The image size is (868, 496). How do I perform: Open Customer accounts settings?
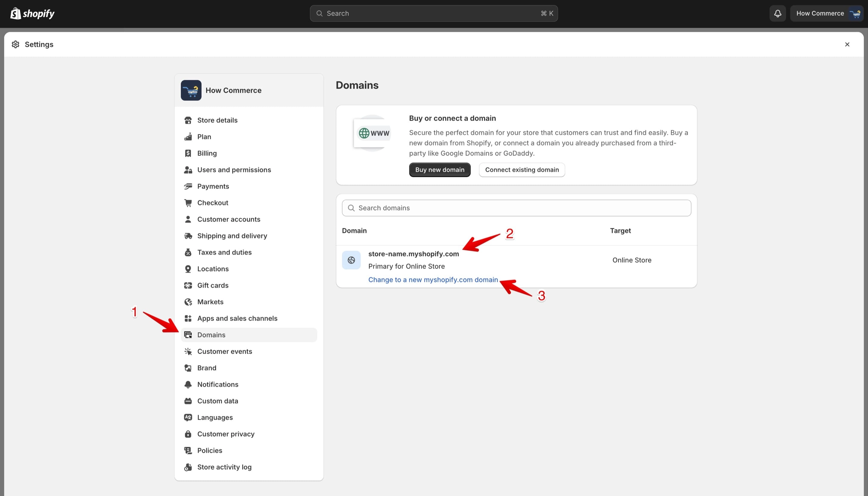pos(249,219)
